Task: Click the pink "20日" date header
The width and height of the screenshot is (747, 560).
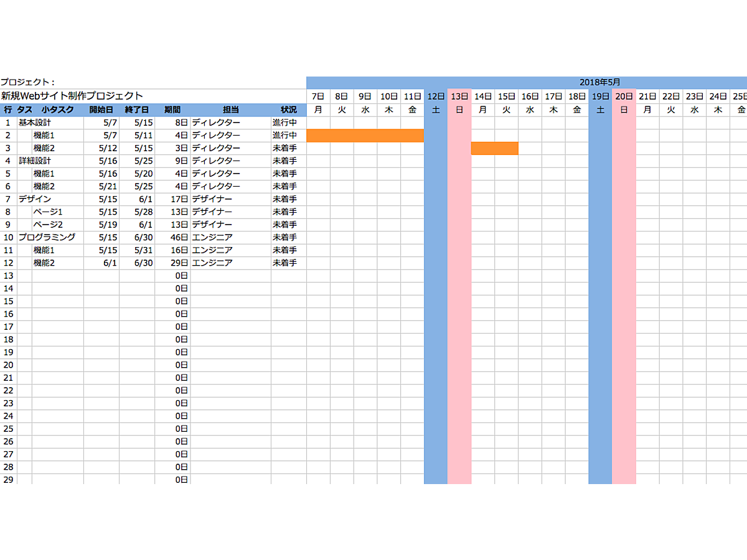Action: click(624, 96)
